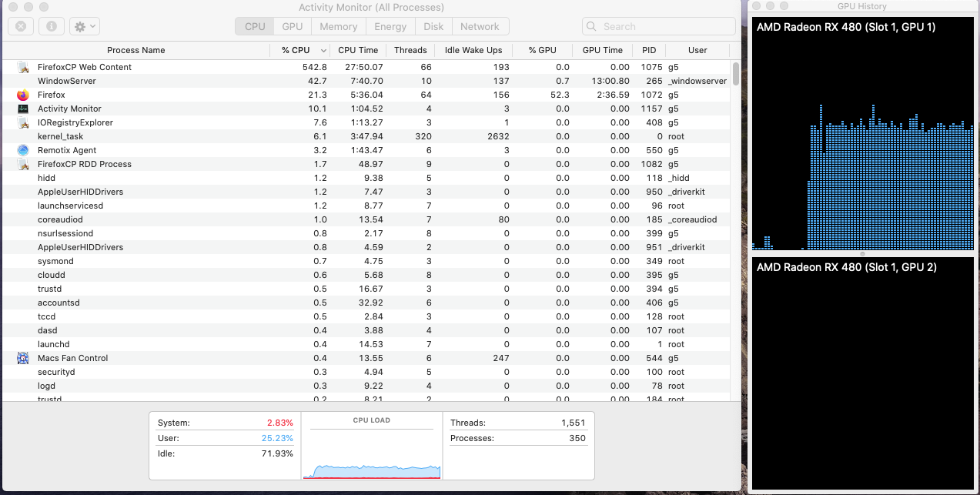
Task: Sort by % GPU column header
Action: pyautogui.click(x=543, y=50)
